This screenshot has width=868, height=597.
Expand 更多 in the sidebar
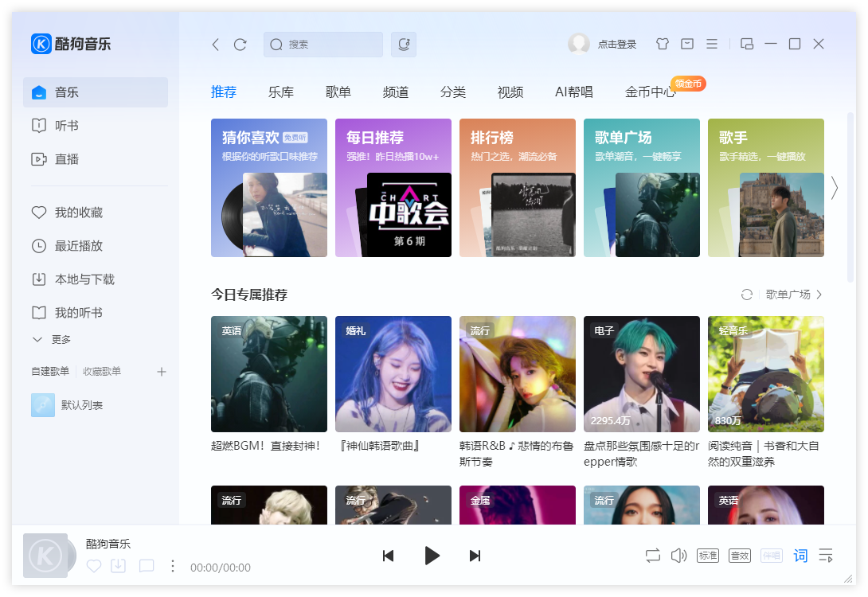(x=52, y=340)
